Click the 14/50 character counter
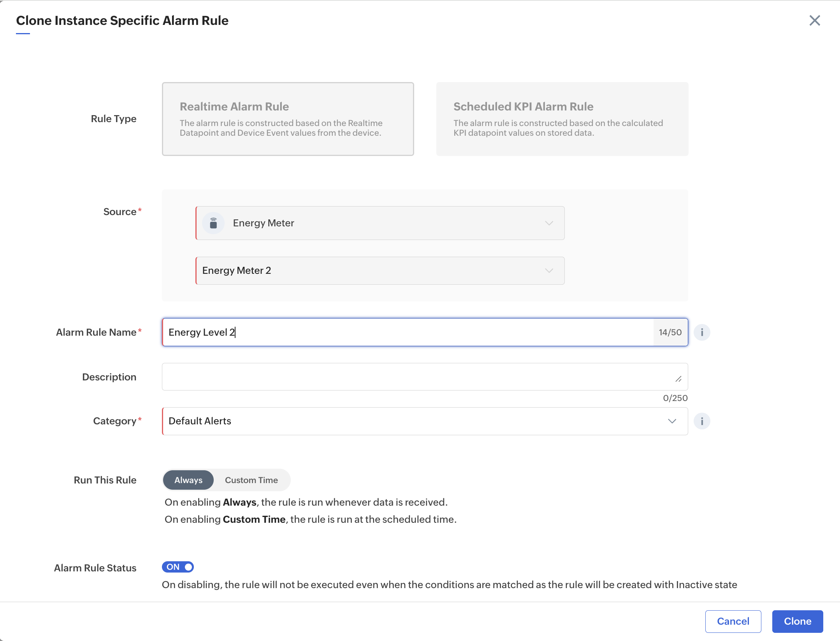Screen dimensions: 840x641 coord(670,332)
